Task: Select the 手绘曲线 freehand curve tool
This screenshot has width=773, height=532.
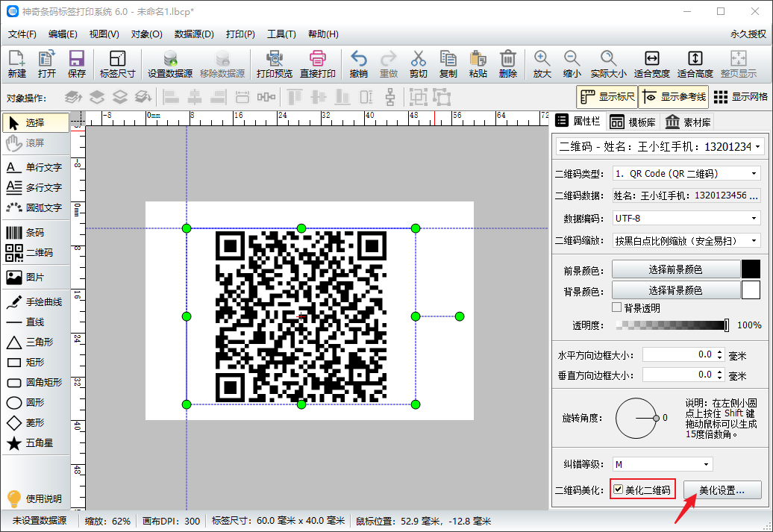Action: click(x=35, y=302)
